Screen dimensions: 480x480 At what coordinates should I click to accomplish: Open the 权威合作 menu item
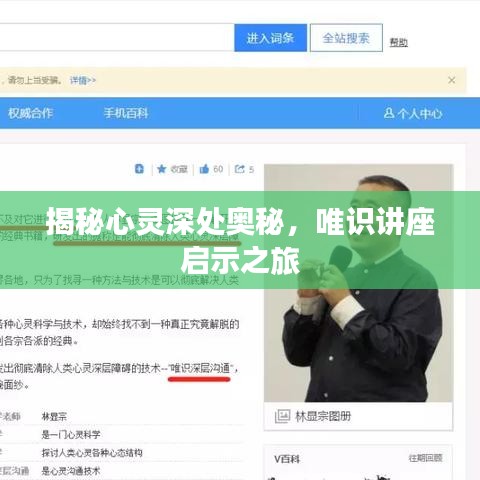pos(30,113)
